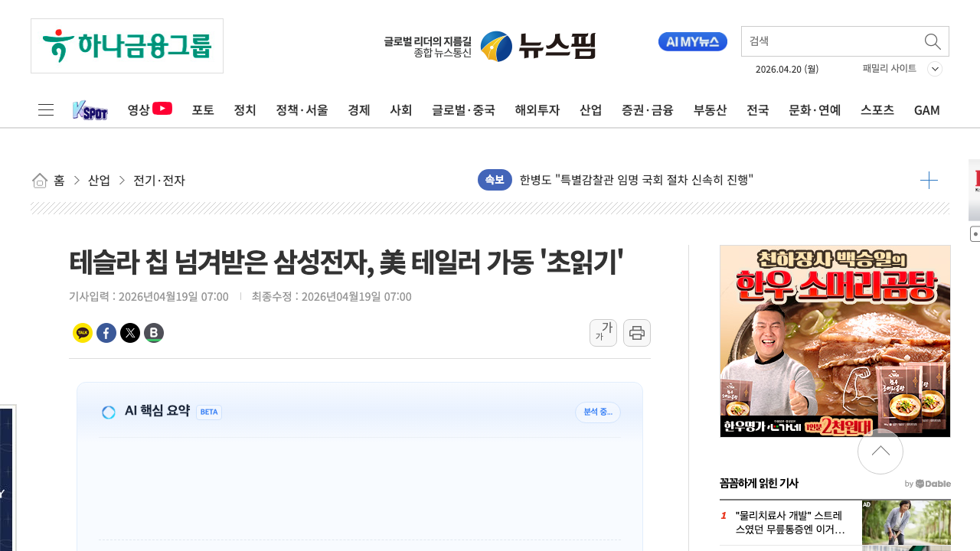Open the Dable attribution link

pos(928,484)
